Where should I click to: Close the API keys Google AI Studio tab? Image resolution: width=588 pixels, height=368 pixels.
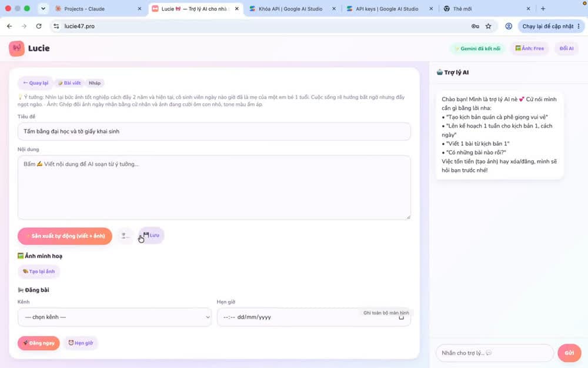pos(431,9)
